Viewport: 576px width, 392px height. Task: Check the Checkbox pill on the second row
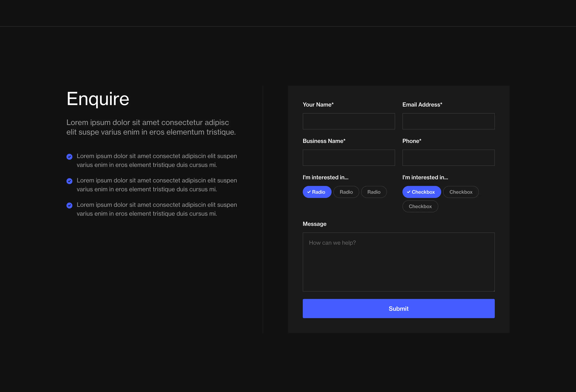point(420,206)
